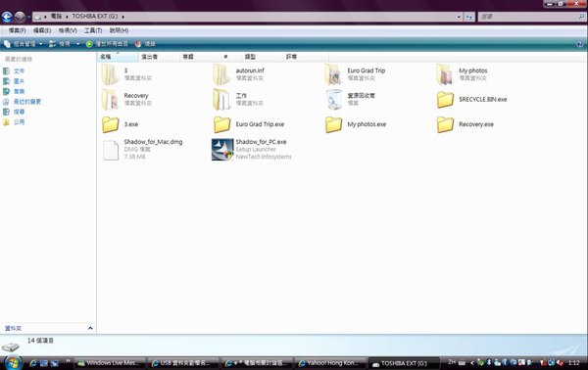
Task: Click the search magnifier icon
Action: (x=581, y=17)
